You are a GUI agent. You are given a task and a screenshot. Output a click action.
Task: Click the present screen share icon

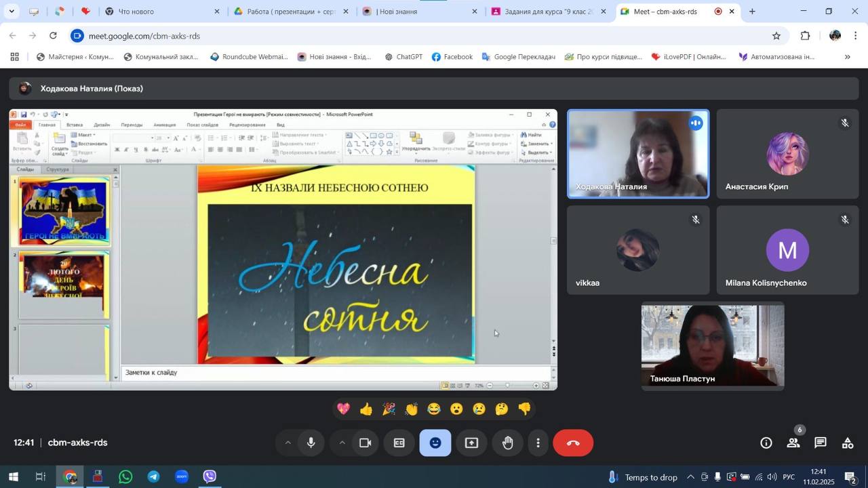tap(471, 443)
